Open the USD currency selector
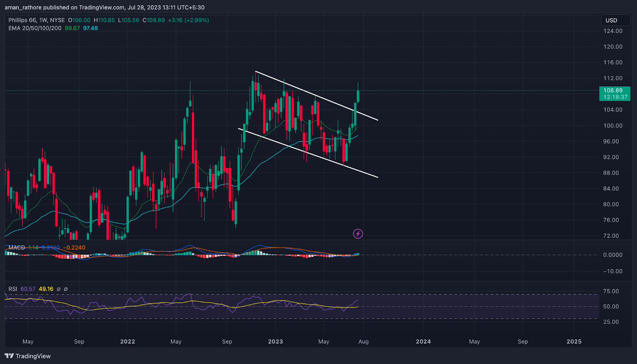The height and width of the screenshot is (364, 637). pyautogui.click(x=616, y=20)
